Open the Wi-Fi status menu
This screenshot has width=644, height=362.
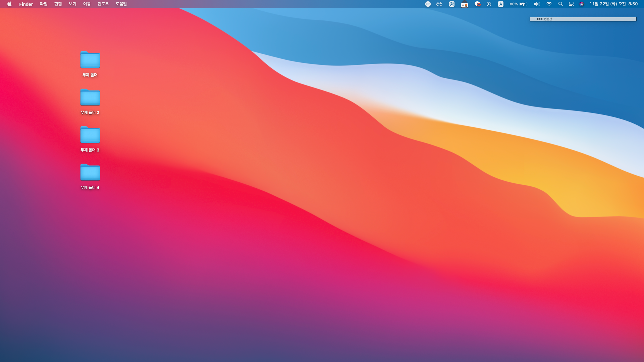coord(549,4)
